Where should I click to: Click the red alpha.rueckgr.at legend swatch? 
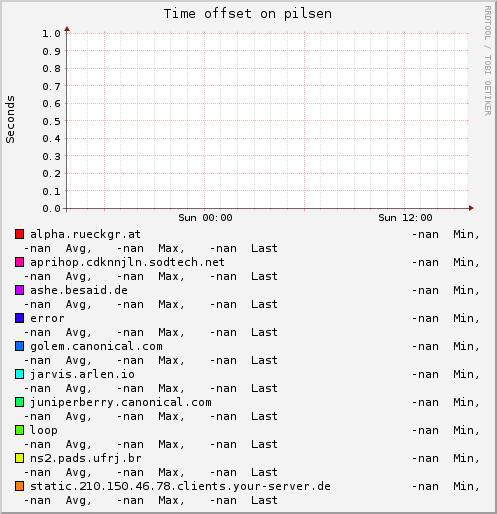pyautogui.click(x=19, y=234)
